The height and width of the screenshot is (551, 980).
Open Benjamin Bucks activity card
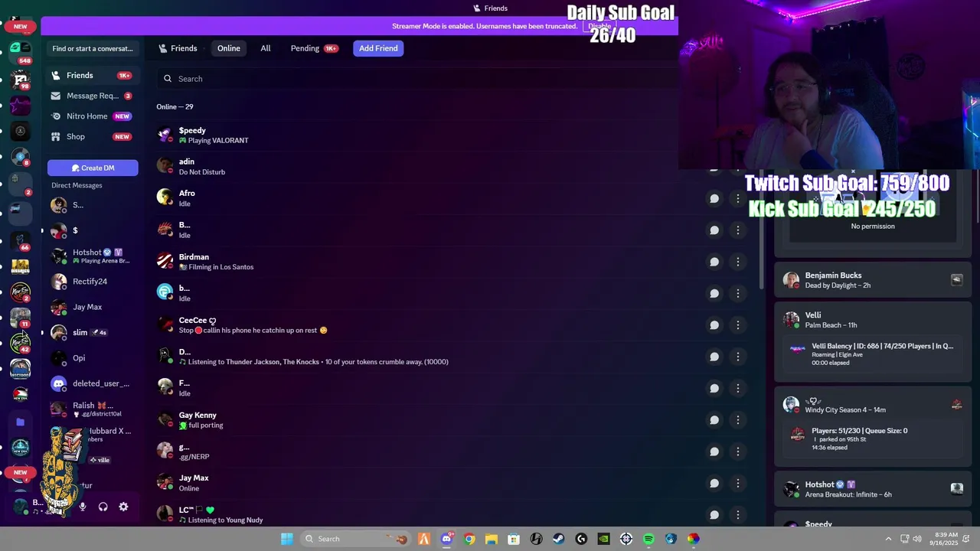tap(872, 280)
